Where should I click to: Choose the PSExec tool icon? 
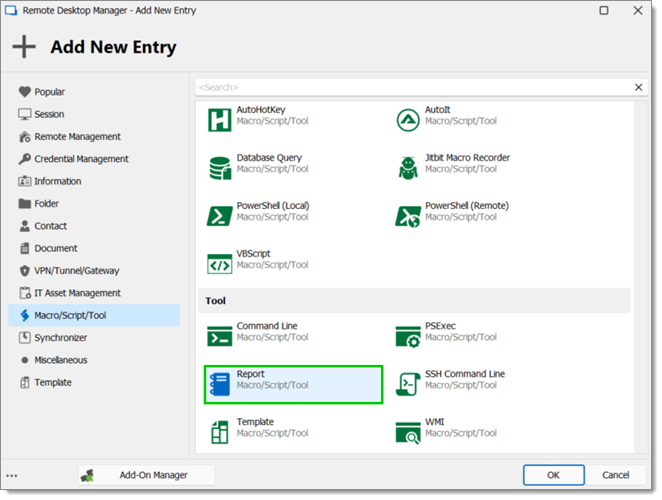(x=408, y=337)
